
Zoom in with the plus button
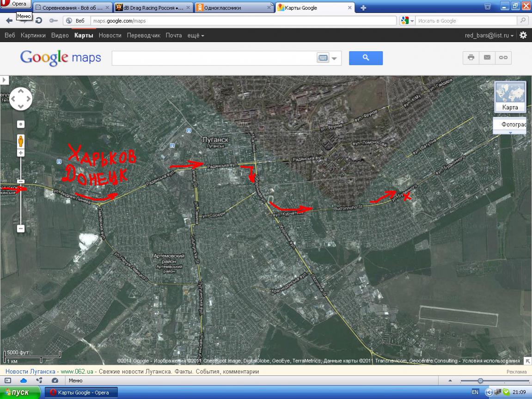click(21, 153)
